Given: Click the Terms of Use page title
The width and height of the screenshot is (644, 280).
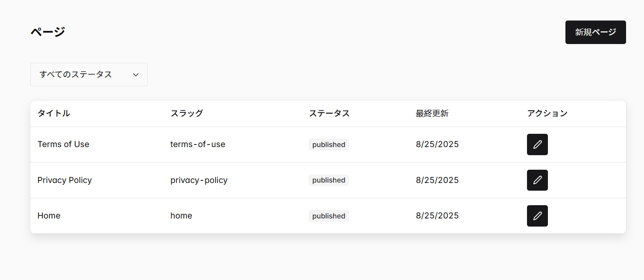Looking at the screenshot, I should tap(63, 144).
